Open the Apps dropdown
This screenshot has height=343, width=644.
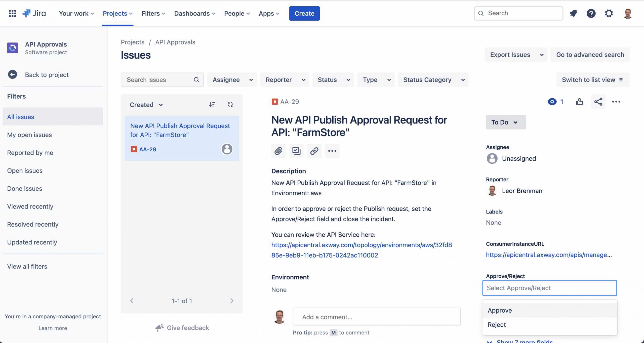(269, 13)
